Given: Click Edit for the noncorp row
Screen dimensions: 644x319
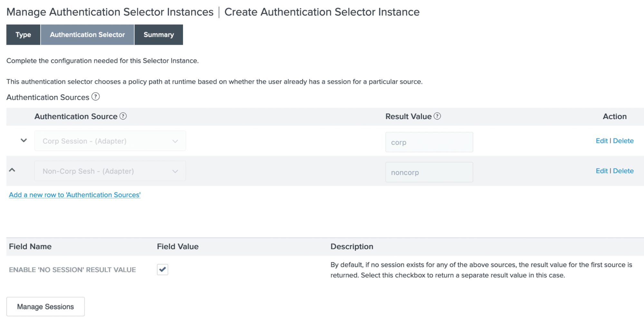Looking at the screenshot, I should point(601,171).
